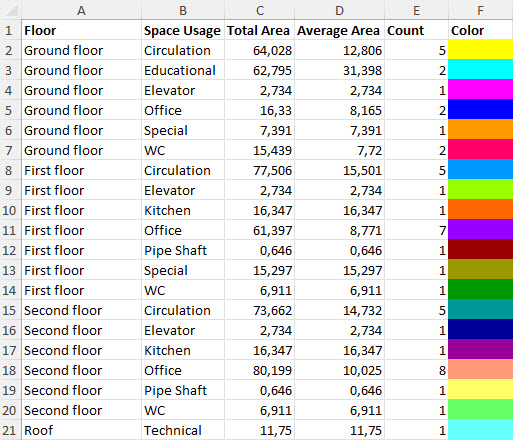Click the light cyan color cell in row 21

tap(480, 430)
